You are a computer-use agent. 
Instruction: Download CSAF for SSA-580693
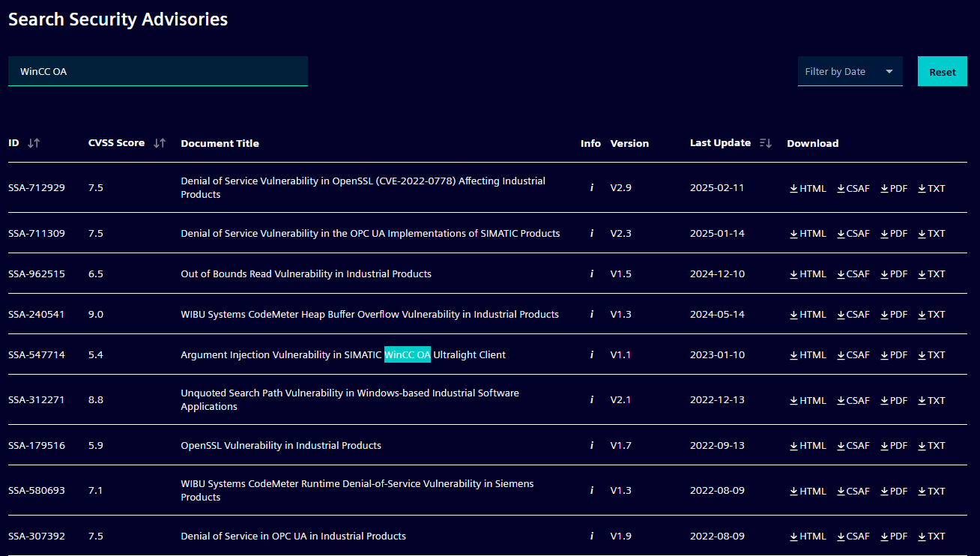coord(853,492)
